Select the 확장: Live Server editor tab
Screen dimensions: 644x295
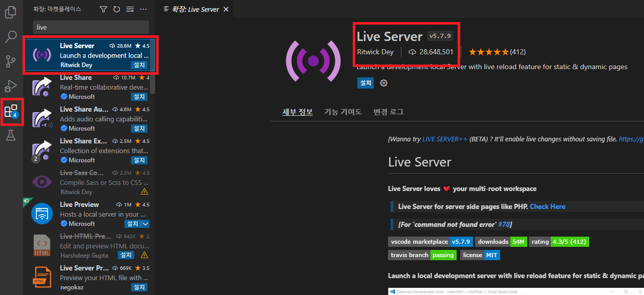(195, 9)
